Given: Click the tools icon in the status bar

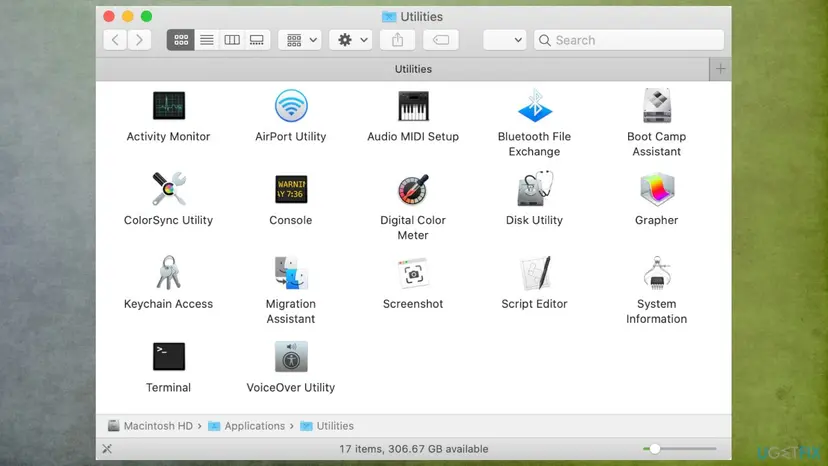Looking at the screenshot, I should [107, 449].
